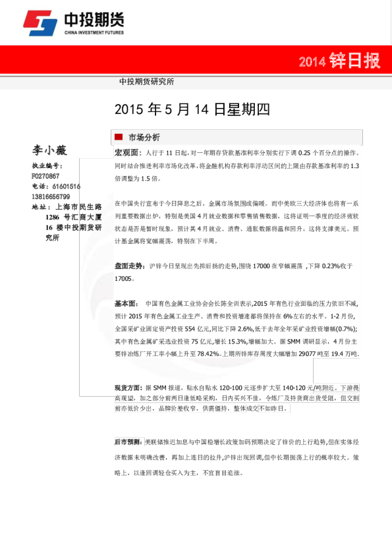Image resolution: width=392 pixels, height=555 pixels.
Task: Click the license number F0270867
Action: tap(45, 176)
